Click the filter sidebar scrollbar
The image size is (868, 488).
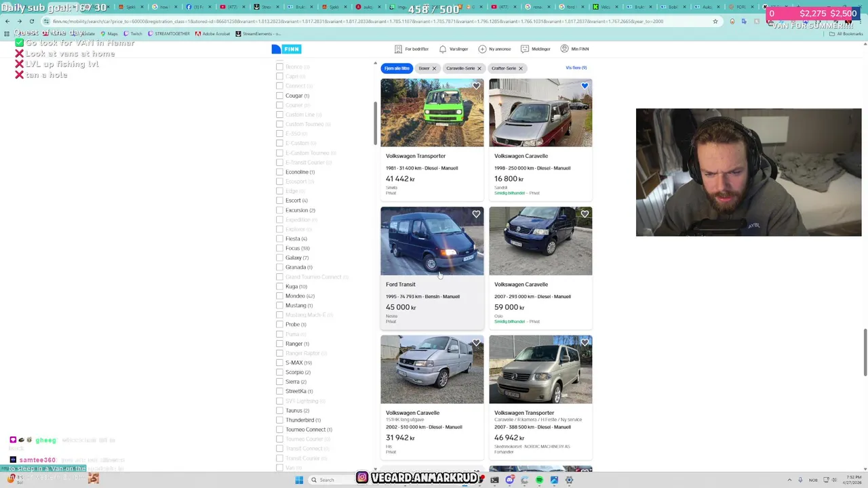click(375, 123)
